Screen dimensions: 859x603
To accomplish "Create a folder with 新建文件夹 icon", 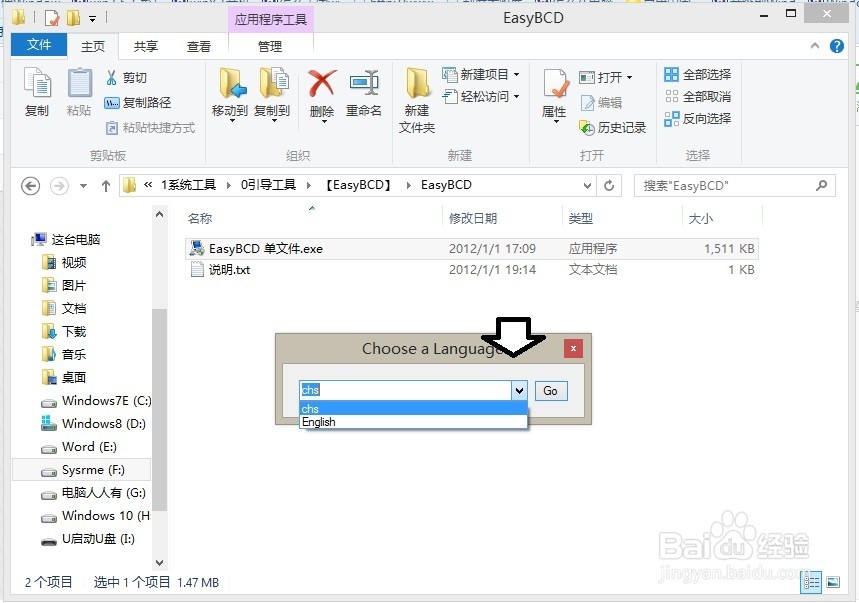I will [x=417, y=95].
